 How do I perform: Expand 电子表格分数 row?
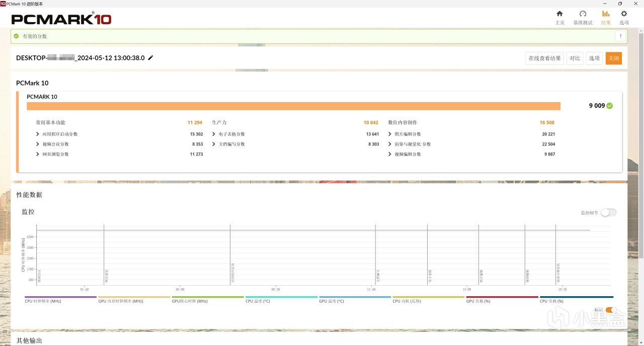(x=214, y=134)
